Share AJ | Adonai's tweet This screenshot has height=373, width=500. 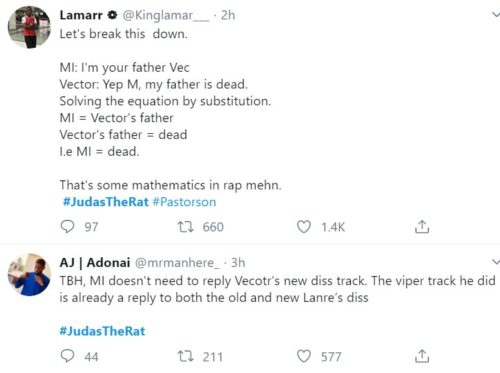[x=422, y=356]
